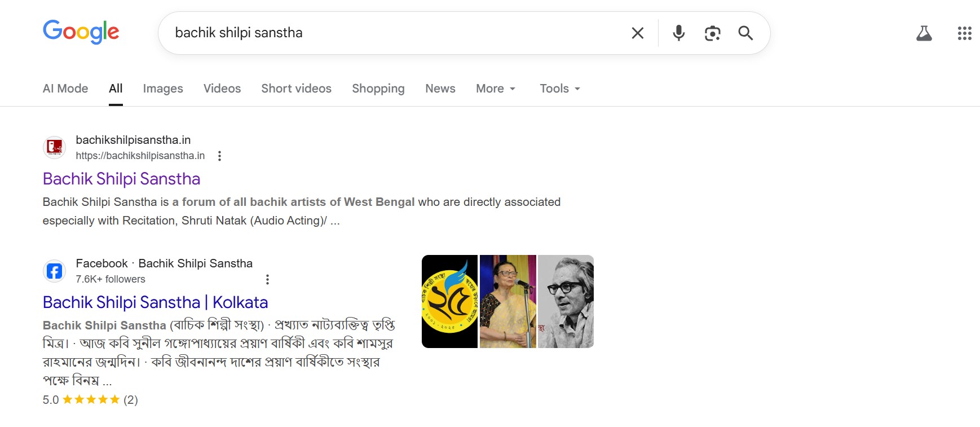Click the magnifying glass search button
This screenshot has width=980, height=427.
745,33
